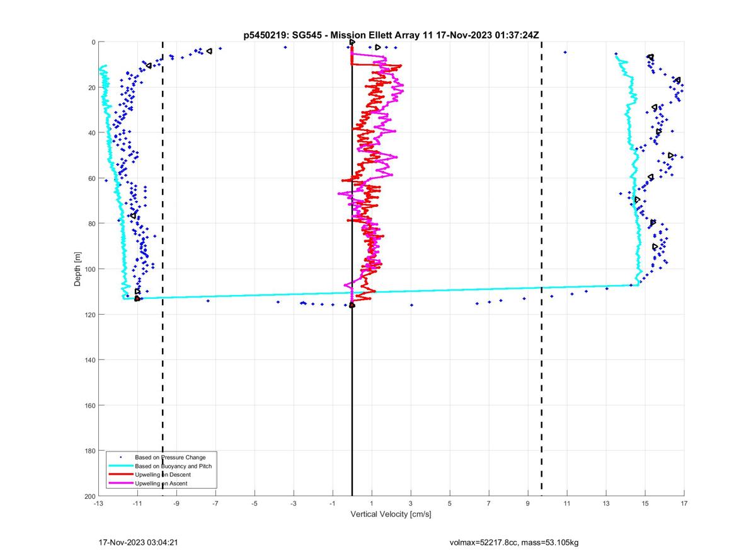Click the x-axis tick label -5
Screen dimensions: 756x558
click(255, 504)
